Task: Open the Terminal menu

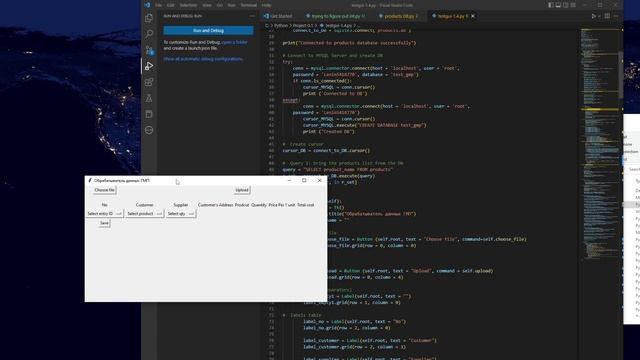Action: [249, 5]
